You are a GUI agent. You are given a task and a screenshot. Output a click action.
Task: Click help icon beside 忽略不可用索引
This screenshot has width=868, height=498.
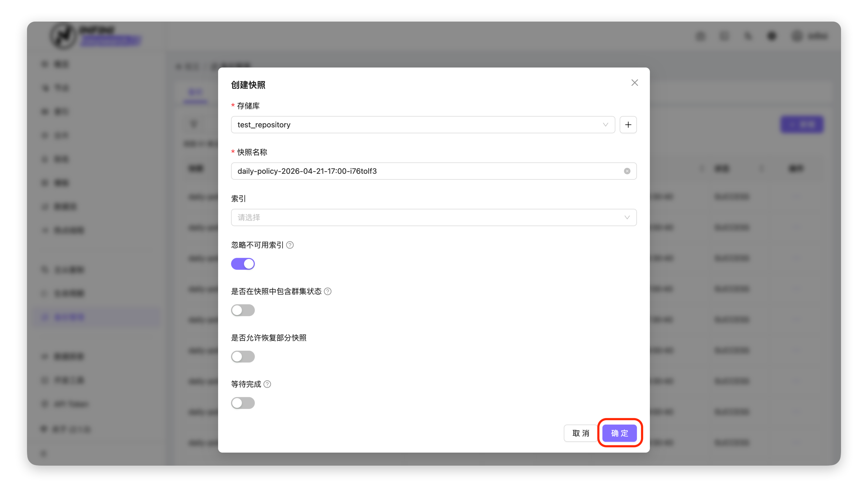(x=290, y=245)
